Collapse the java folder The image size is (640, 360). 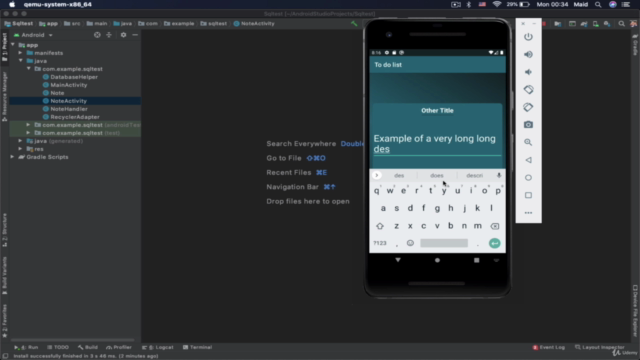[x=20, y=61]
